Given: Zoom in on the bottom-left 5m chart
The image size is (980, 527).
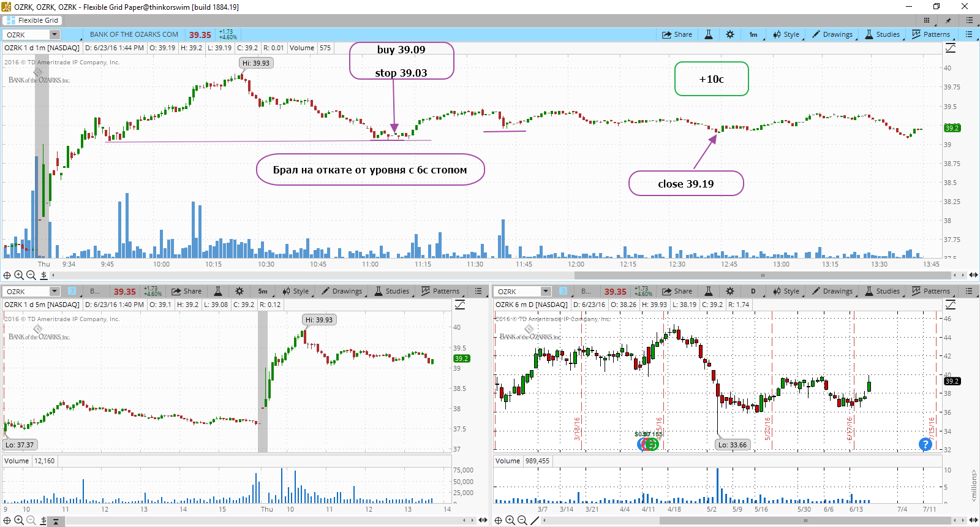Looking at the screenshot, I should click(19, 520).
